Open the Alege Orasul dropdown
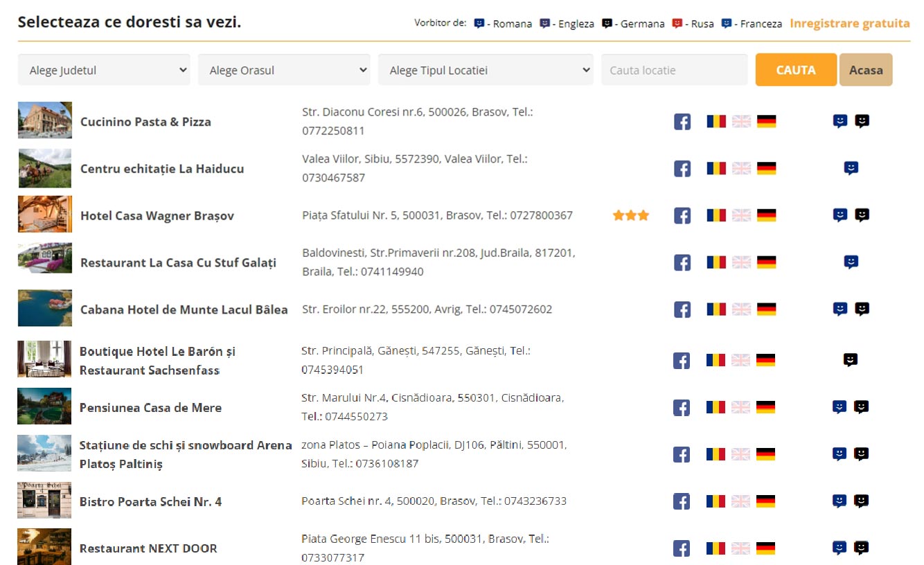 284,70
